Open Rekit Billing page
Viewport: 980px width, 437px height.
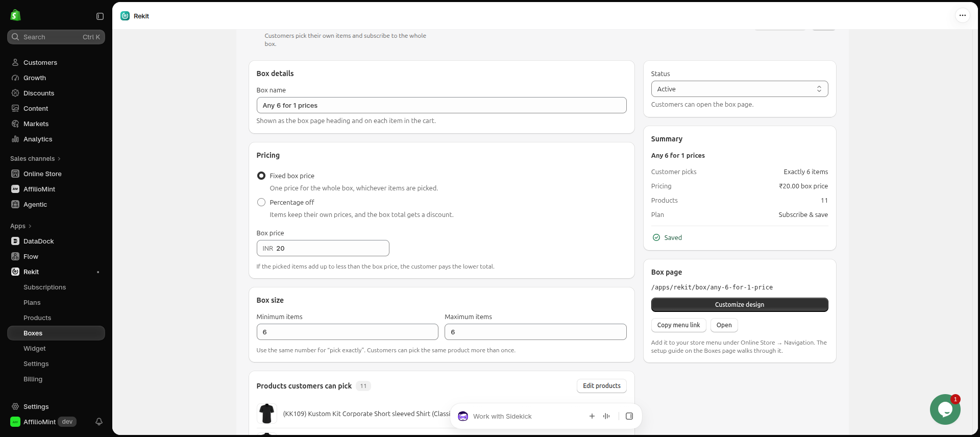point(33,379)
